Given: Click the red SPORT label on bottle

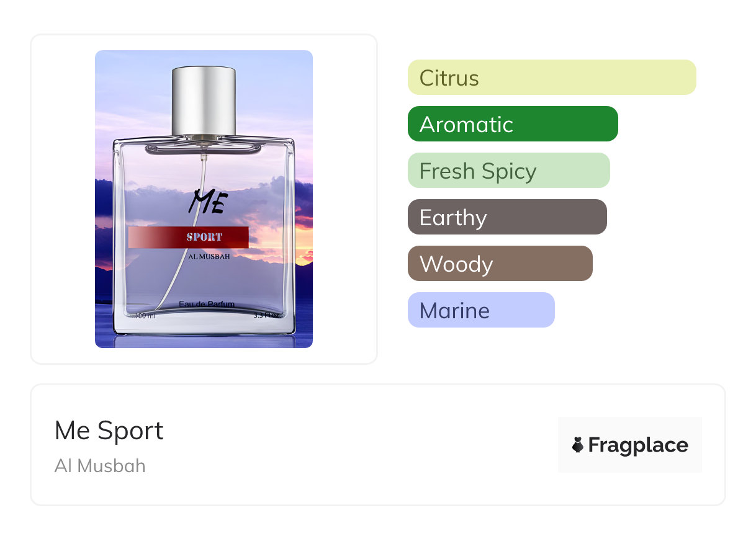Looking at the screenshot, I should click(x=189, y=237).
